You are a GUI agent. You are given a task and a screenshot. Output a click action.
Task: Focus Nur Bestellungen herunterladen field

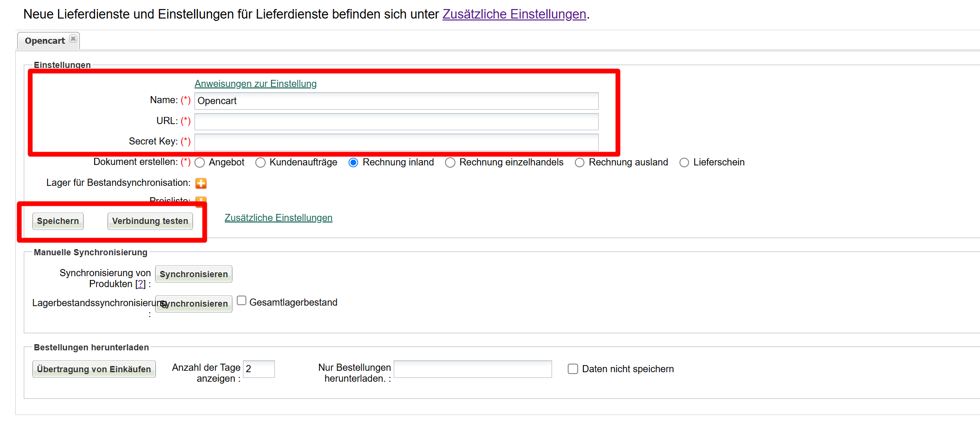click(x=473, y=369)
